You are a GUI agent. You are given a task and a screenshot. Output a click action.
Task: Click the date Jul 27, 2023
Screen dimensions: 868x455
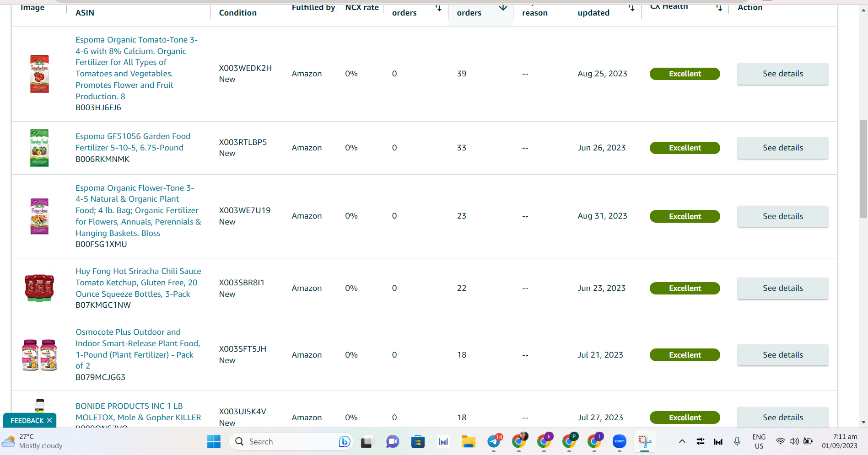(600, 418)
